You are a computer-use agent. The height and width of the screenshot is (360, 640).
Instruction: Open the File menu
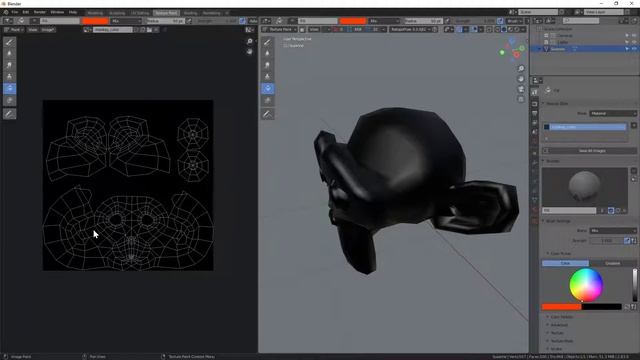pyautogui.click(x=15, y=12)
